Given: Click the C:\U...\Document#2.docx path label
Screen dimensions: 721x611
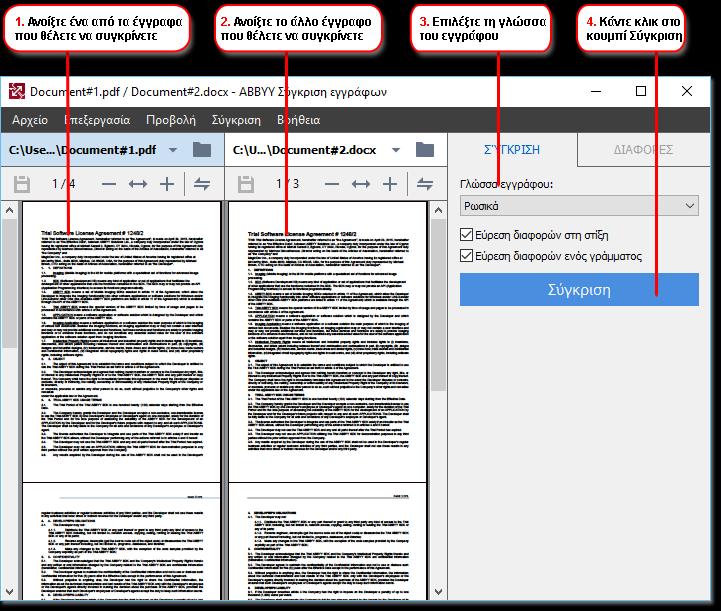Looking at the screenshot, I should click(304, 150).
